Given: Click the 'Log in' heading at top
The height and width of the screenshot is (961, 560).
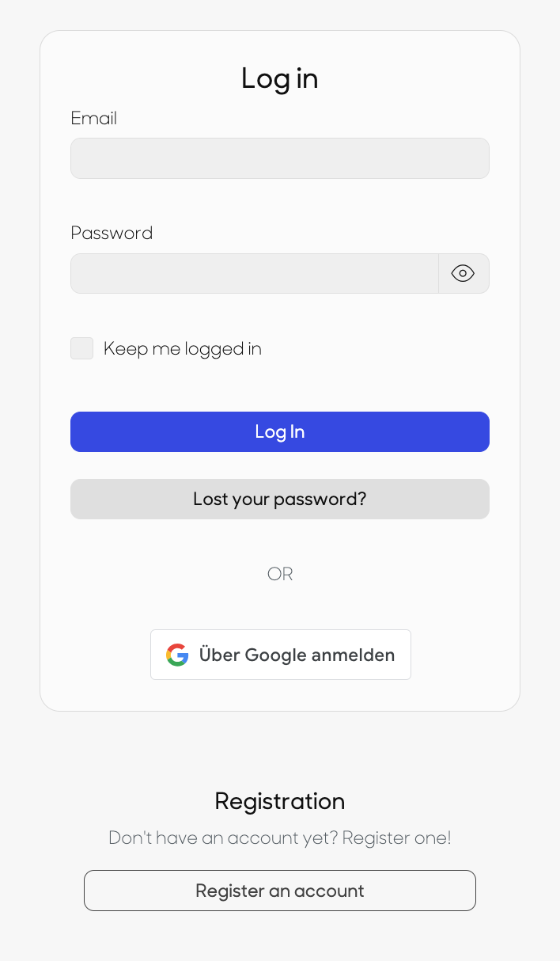Looking at the screenshot, I should pos(280,79).
